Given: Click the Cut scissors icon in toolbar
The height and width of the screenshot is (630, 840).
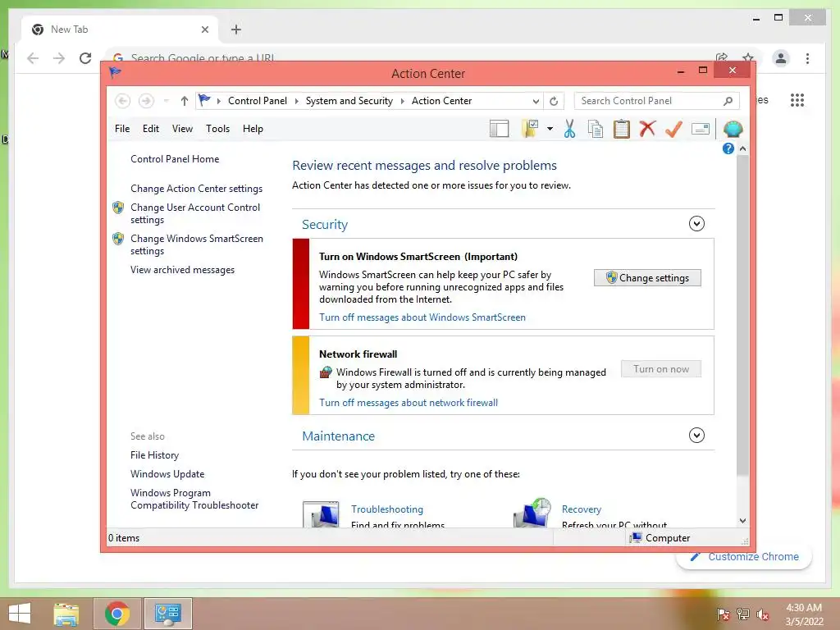Looking at the screenshot, I should pos(569,129).
